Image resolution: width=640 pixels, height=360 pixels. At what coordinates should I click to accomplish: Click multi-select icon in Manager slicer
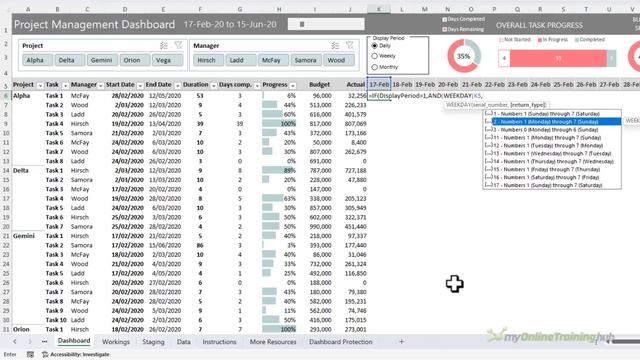(x=335, y=45)
